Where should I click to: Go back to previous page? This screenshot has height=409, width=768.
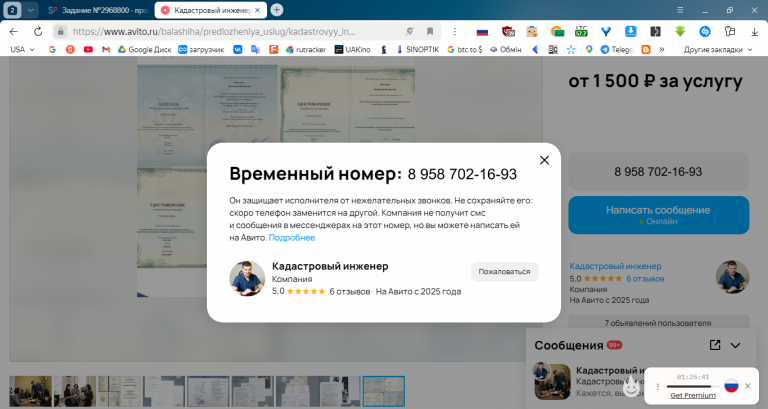[x=14, y=31]
